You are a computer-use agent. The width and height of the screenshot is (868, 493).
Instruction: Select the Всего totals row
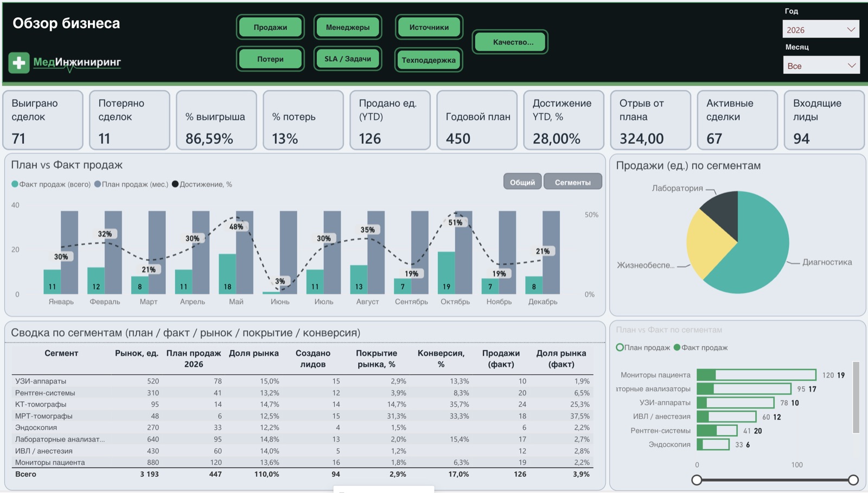pos(302,474)
